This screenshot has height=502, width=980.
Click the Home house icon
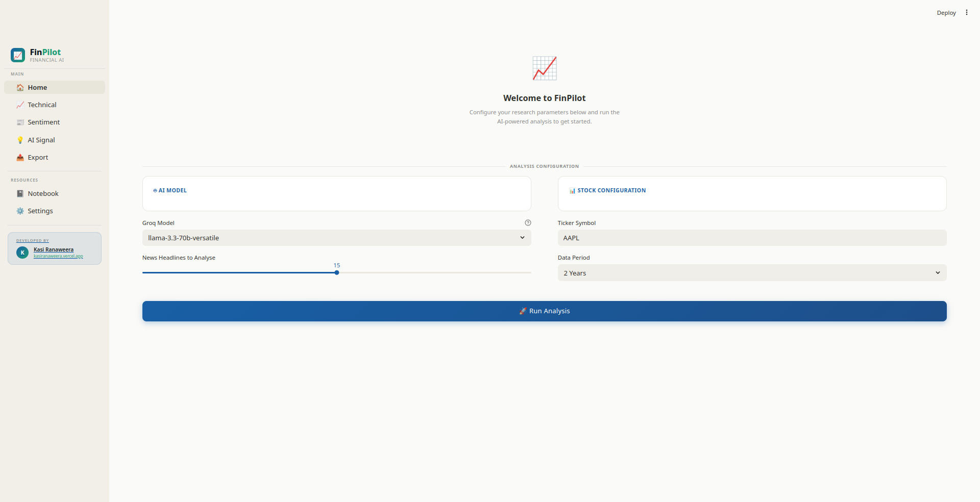(x=20, y=88)
